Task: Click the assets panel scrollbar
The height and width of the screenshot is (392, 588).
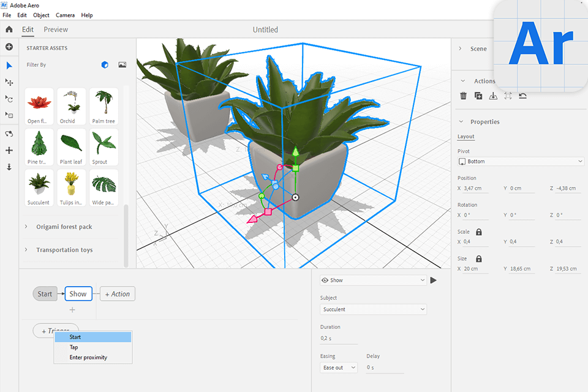Action: (126, 236)
